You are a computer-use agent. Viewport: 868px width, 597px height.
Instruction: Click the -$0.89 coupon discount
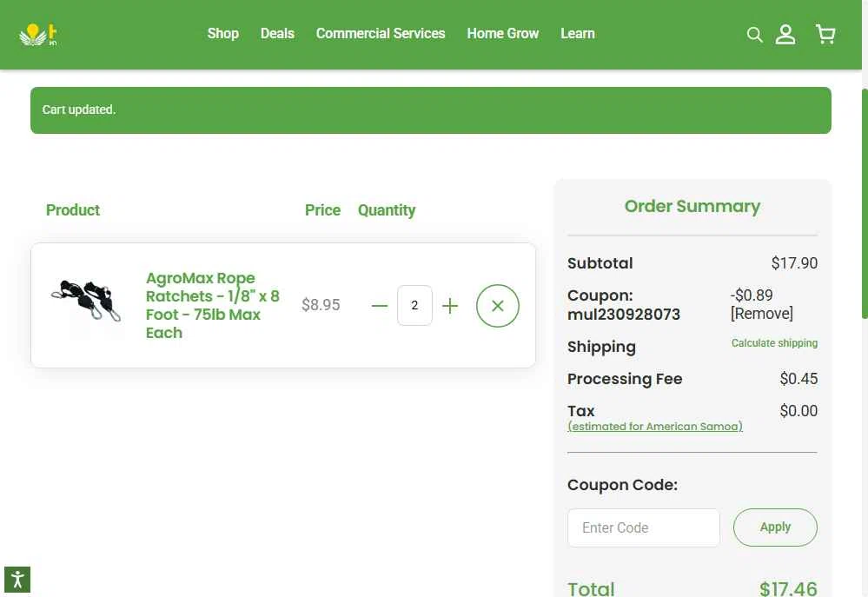click(x=752, y=295)
